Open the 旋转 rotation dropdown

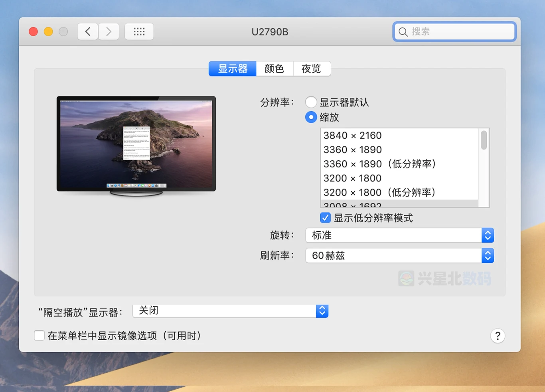(x=399, y=235)
